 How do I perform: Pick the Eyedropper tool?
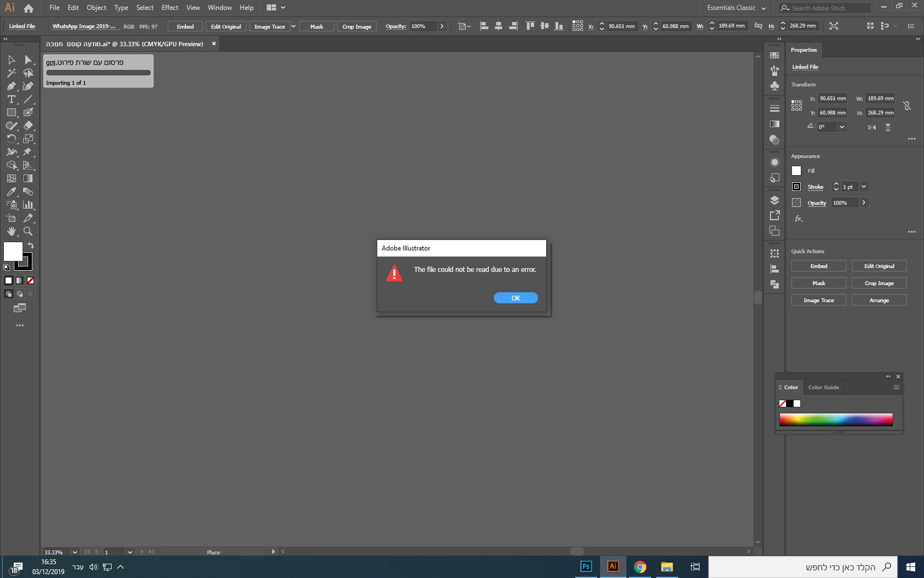(12, 192)
